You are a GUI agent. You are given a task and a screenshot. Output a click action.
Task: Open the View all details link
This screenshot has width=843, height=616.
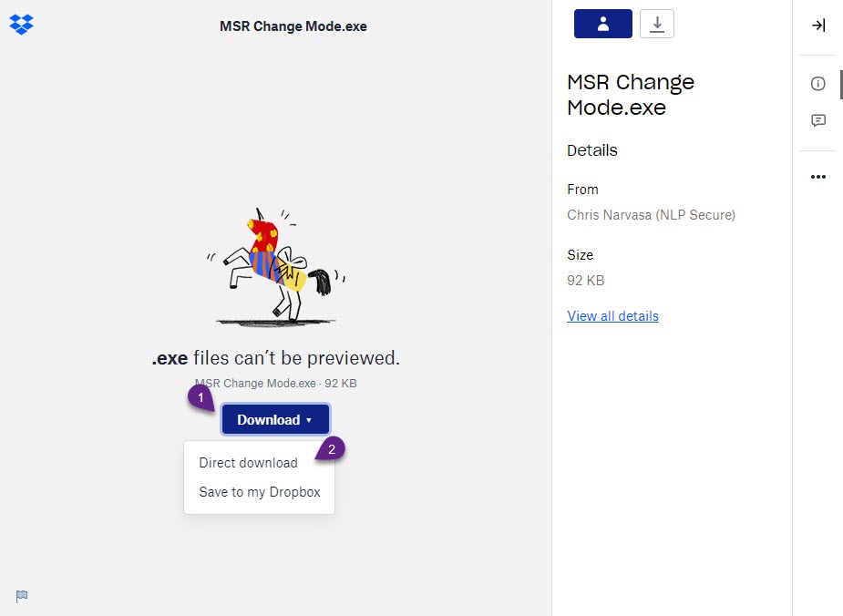(x=612, y=316)
